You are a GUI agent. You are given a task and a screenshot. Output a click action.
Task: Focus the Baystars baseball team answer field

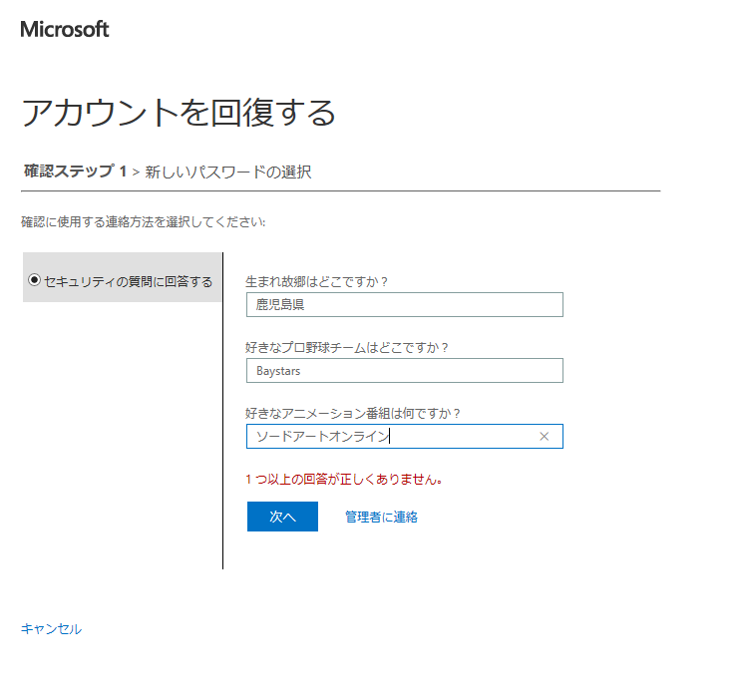[405, 370]
